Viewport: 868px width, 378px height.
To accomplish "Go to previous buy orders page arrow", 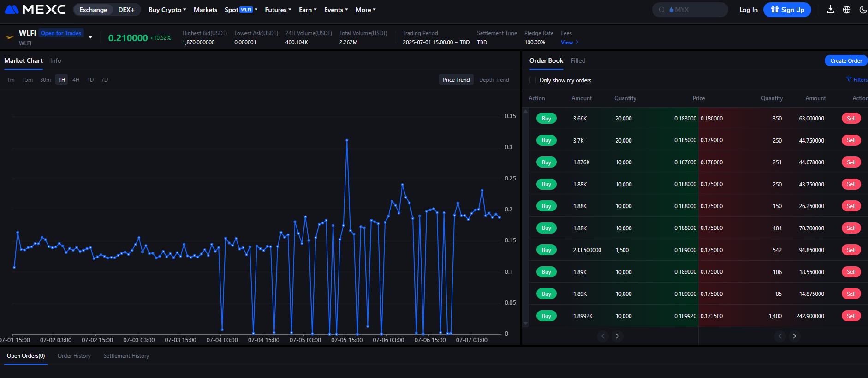I will tap(603, 336).
